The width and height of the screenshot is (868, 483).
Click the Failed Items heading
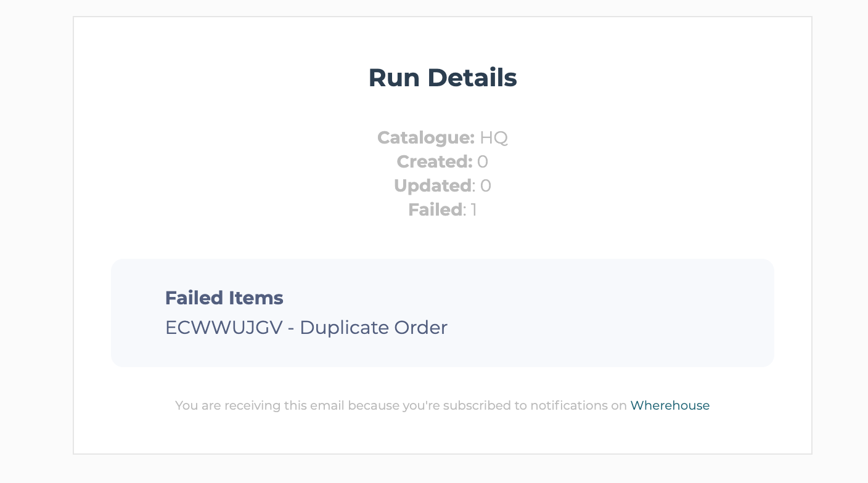point(224,298)
